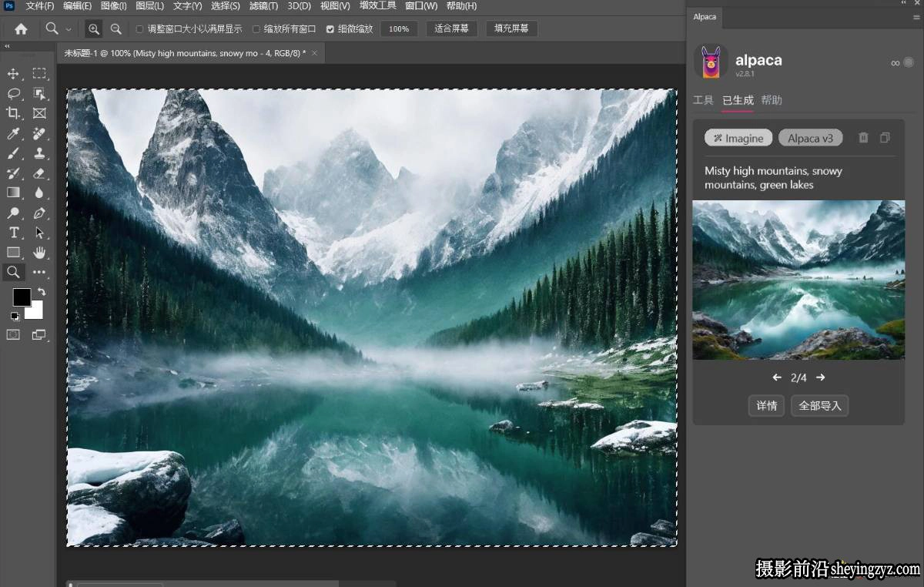The height and width of the screenshot is (587, 924).
Task: Delete the generated Alpaca result with trash icon
Action: tap(863, 138)
